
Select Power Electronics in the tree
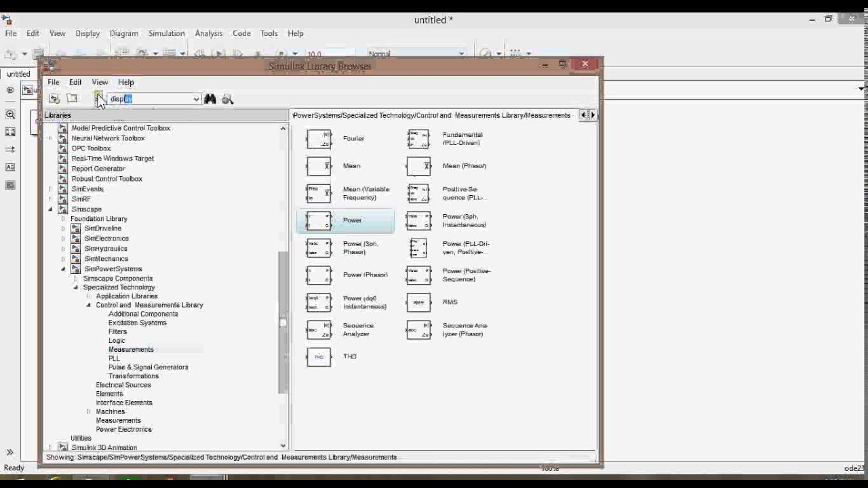(x=123, y=429)
